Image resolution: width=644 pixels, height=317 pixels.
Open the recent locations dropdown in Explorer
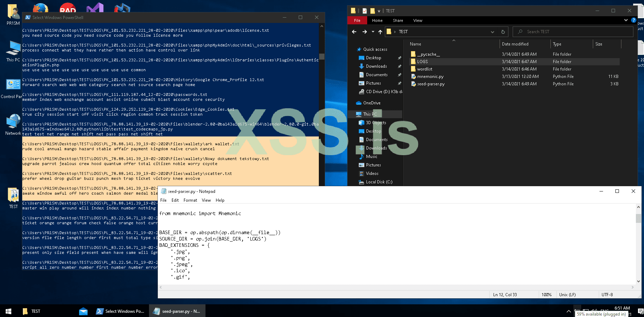point(373,32)
